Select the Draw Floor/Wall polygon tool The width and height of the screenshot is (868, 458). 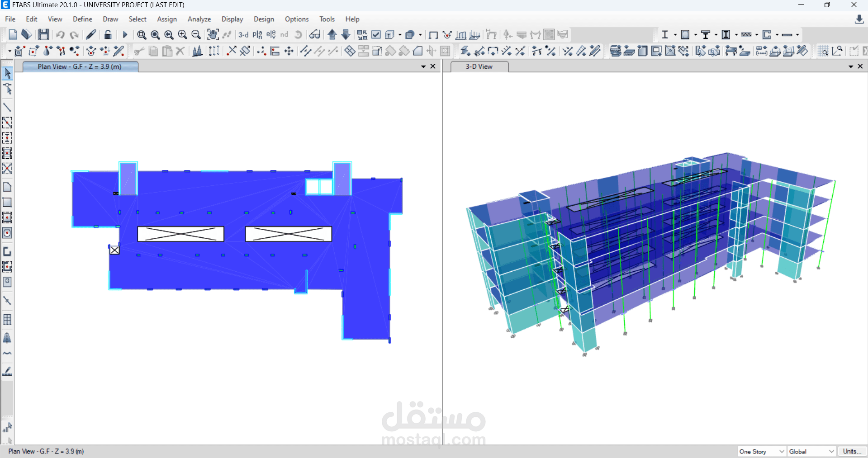[x=7, y=187]
